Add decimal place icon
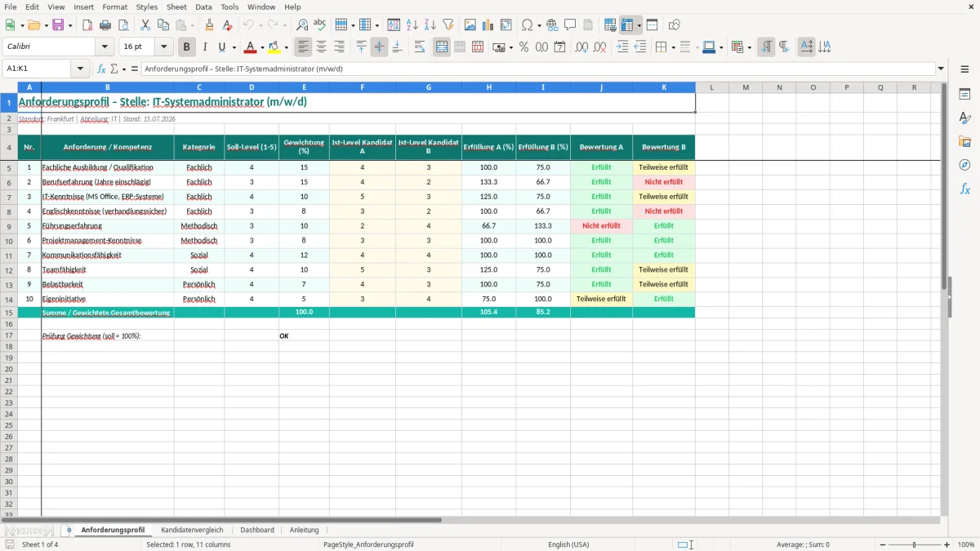 coord(581,47)
